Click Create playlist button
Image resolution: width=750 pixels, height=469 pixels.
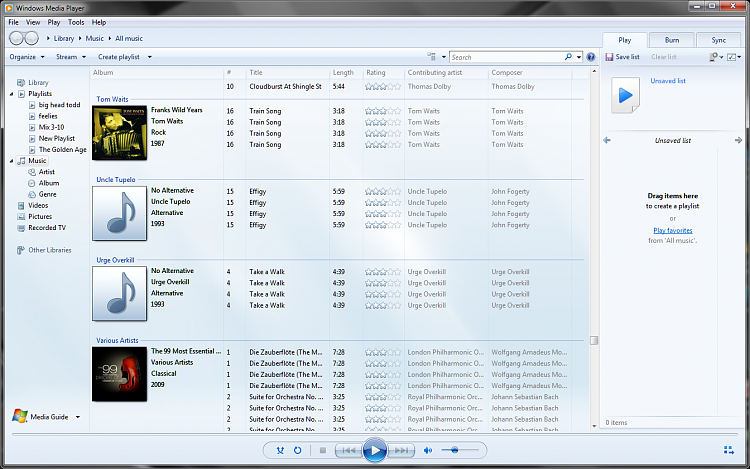point(119,57)
